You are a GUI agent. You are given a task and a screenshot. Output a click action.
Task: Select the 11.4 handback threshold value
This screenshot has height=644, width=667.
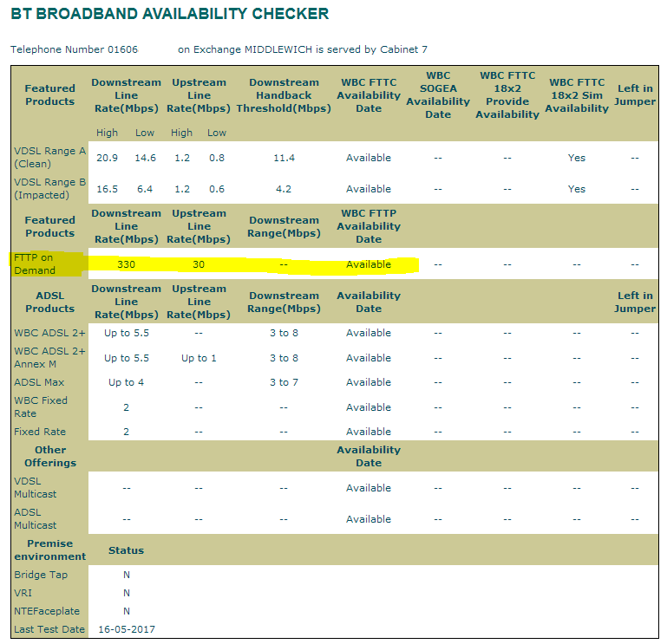[x=284, y=158]
